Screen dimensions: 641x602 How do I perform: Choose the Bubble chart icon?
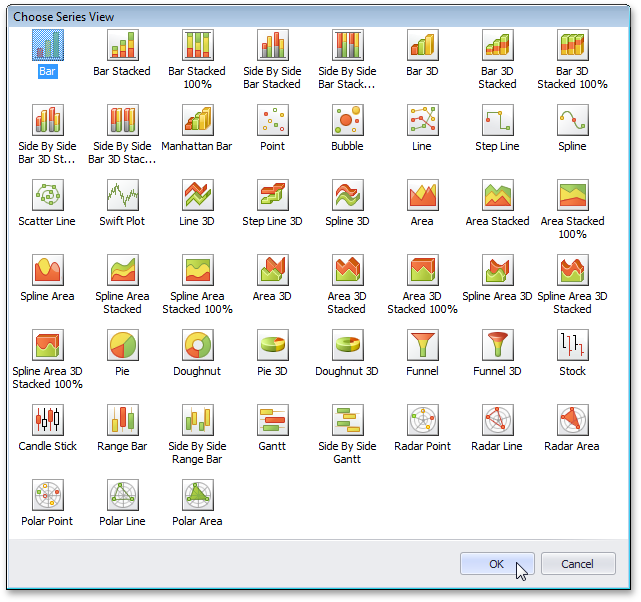click(347, 120)
